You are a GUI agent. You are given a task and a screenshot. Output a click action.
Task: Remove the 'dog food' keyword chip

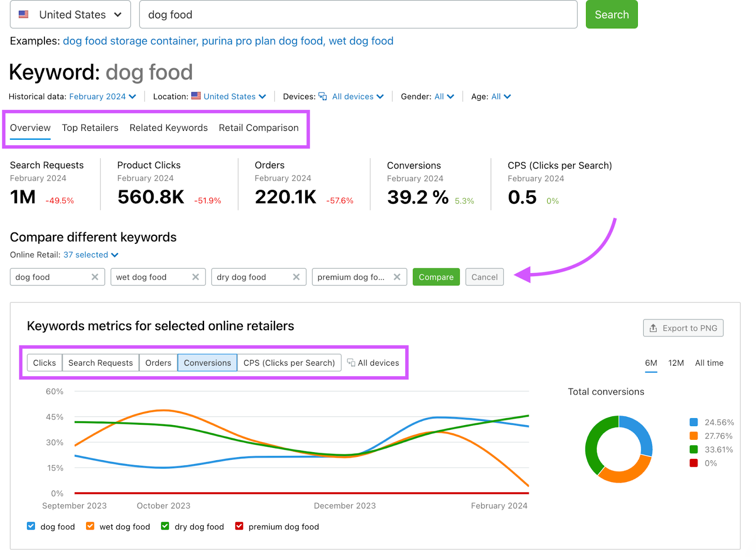coord(94,277)
